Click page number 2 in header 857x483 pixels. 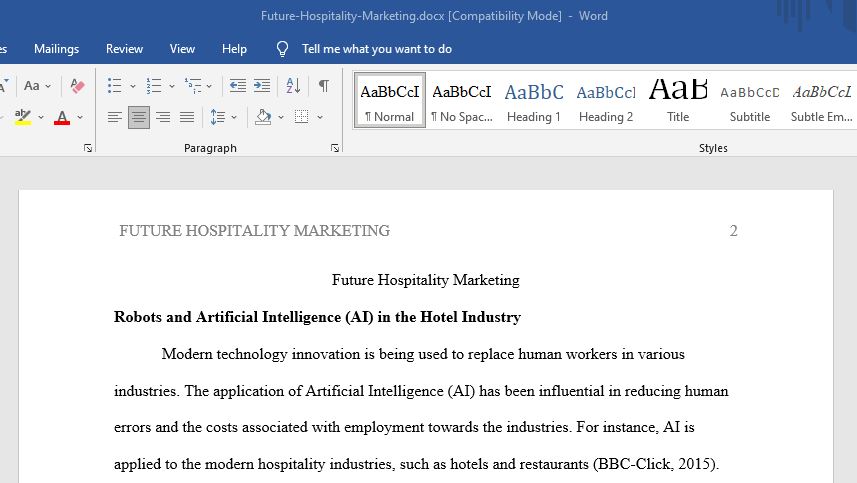point(733,231)
